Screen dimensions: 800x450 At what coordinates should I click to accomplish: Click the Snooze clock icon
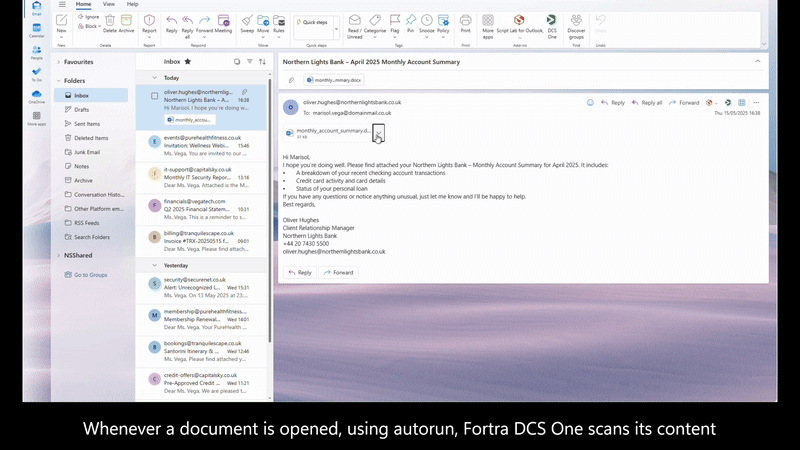(427, 20)
